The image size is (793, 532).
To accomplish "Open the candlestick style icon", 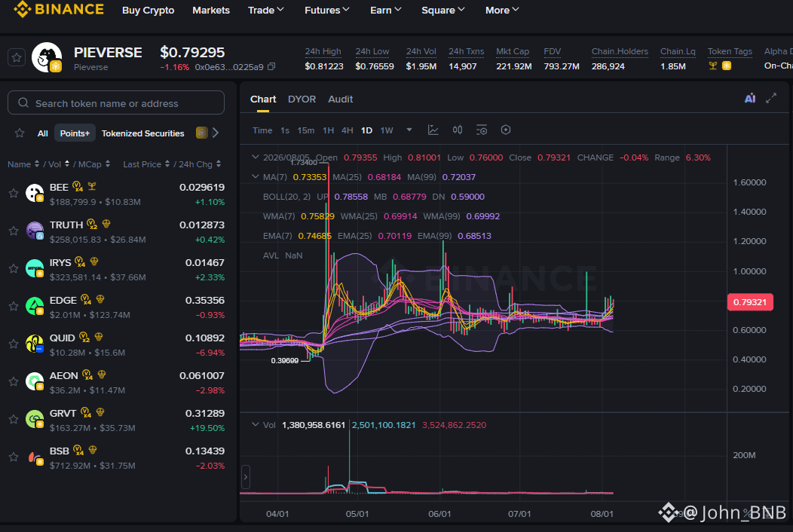I will (458, 130).
